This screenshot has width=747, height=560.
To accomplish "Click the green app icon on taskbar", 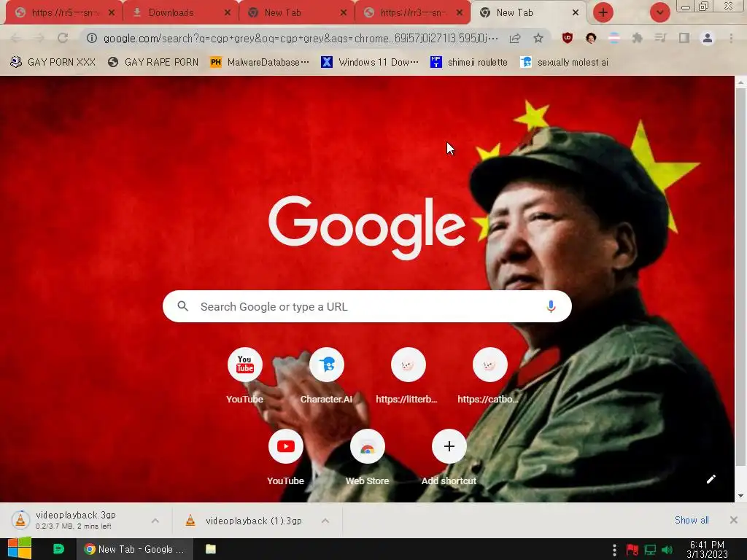I will (x=58, y=549).
